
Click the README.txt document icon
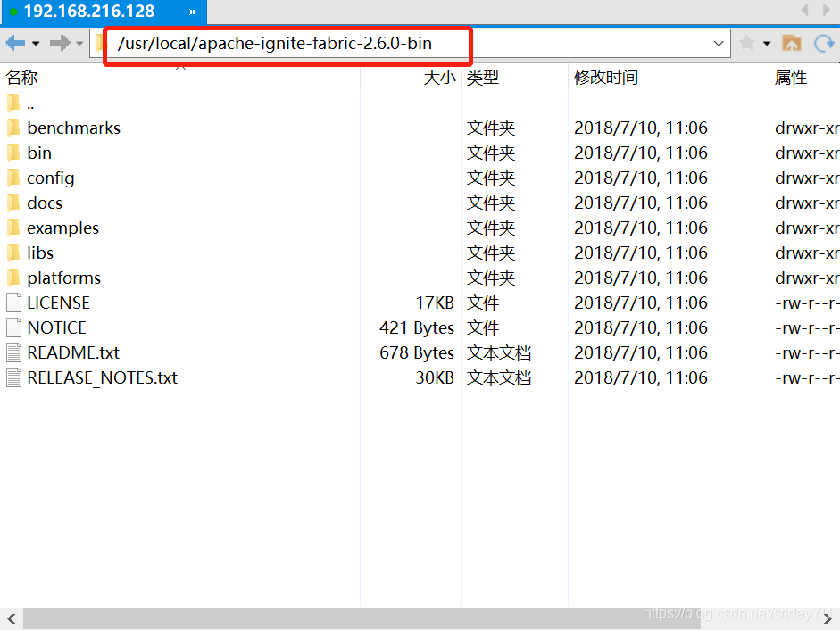coord(14,353)
